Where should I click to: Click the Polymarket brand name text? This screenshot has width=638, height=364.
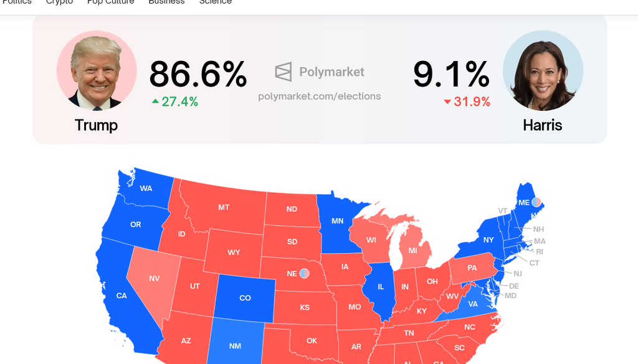coord(331,72)
